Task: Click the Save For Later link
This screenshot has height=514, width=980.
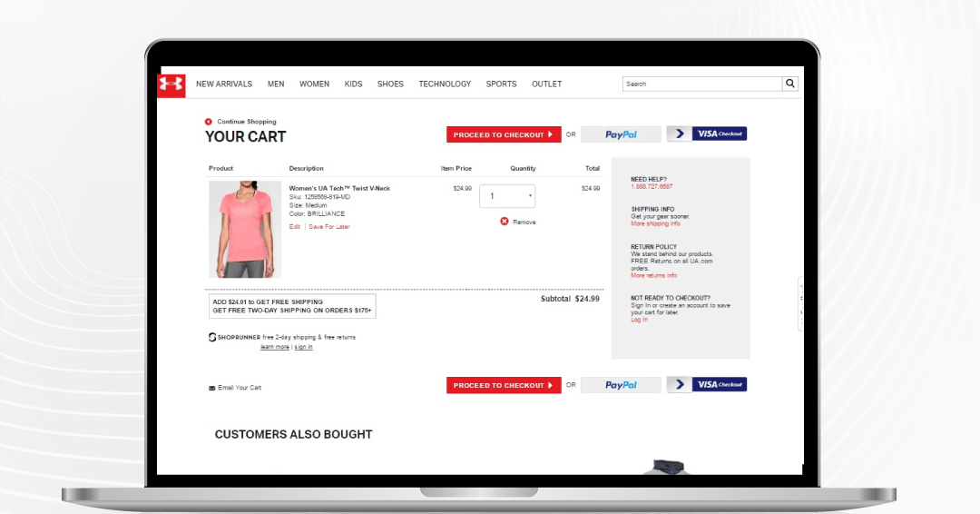Action: (329, 227)
